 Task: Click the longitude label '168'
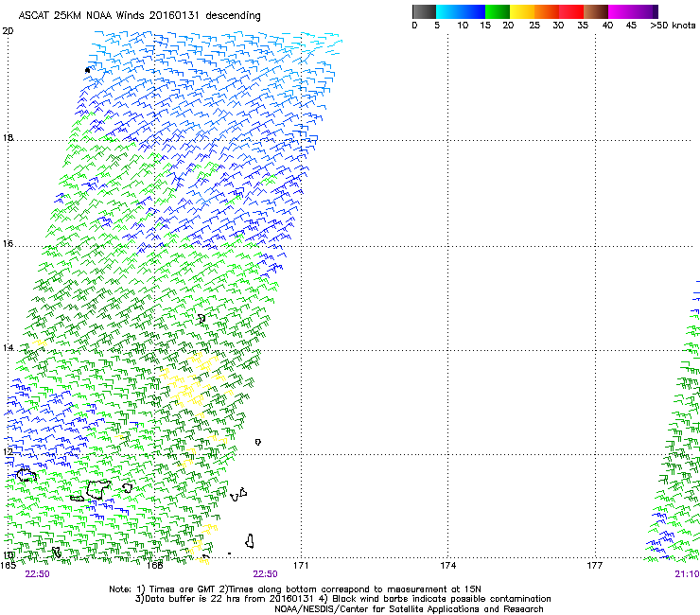point(154,566)
